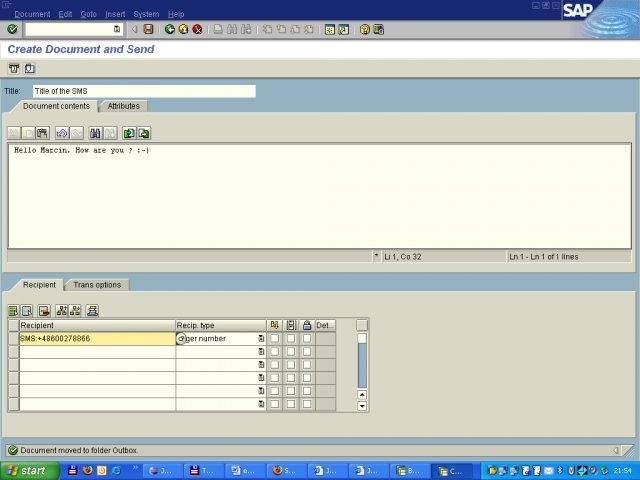The height and width of the screenshot is (480, 640).
Task: Open the recipient type dropdown in first row
Action: tap(261, 339)
